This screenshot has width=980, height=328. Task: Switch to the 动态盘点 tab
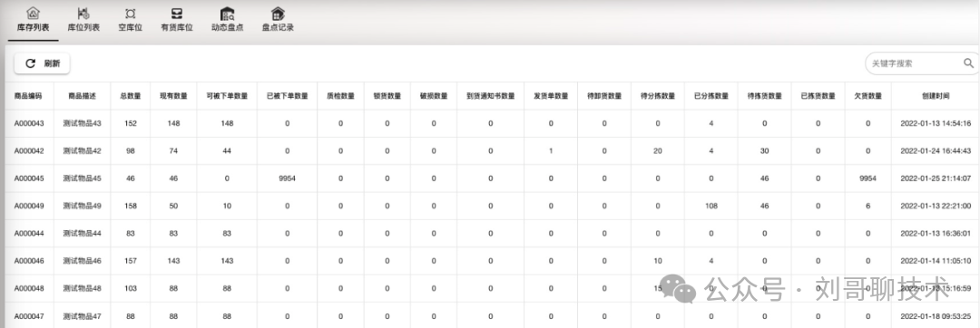228,20
